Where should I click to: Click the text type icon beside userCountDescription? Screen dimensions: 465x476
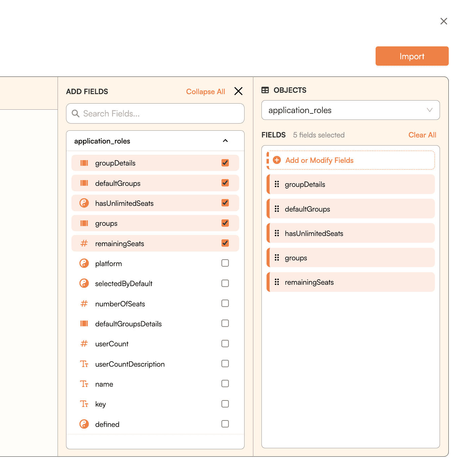pos(84,364)
